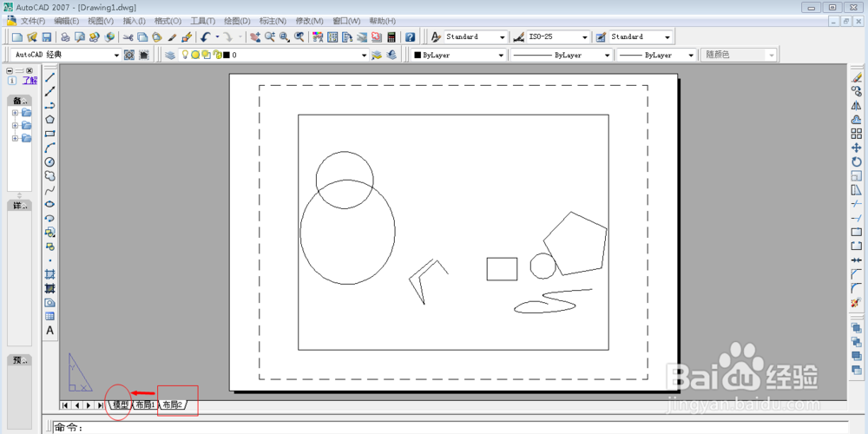The width and height of the screenshot is (868, 434).
Task: Switch to the 布局2 tab
Action: point(173,405)
